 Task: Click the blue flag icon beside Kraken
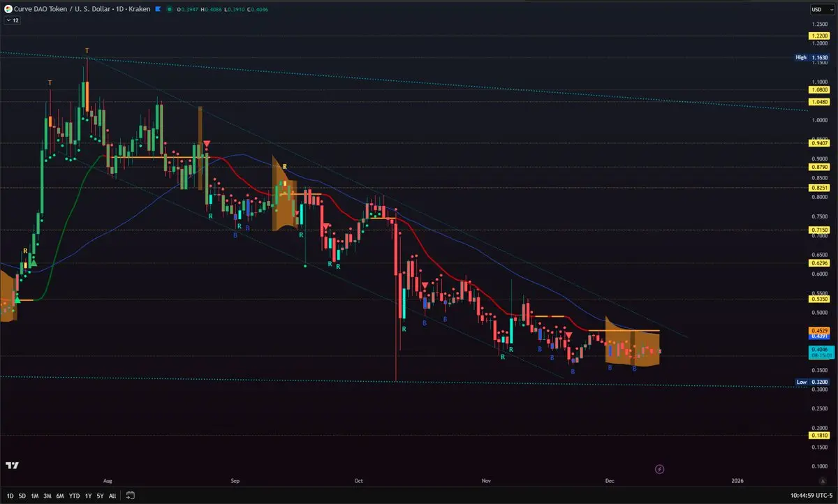coord(158,9)
